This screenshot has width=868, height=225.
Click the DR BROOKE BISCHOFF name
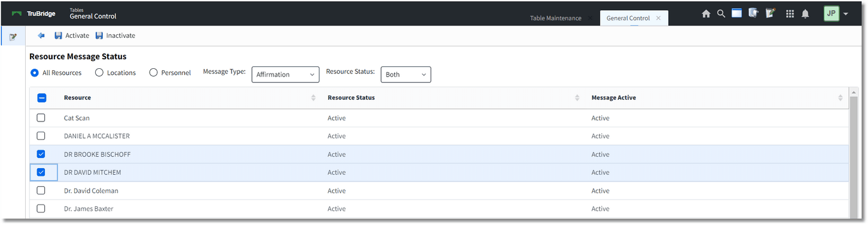[98, 154]
